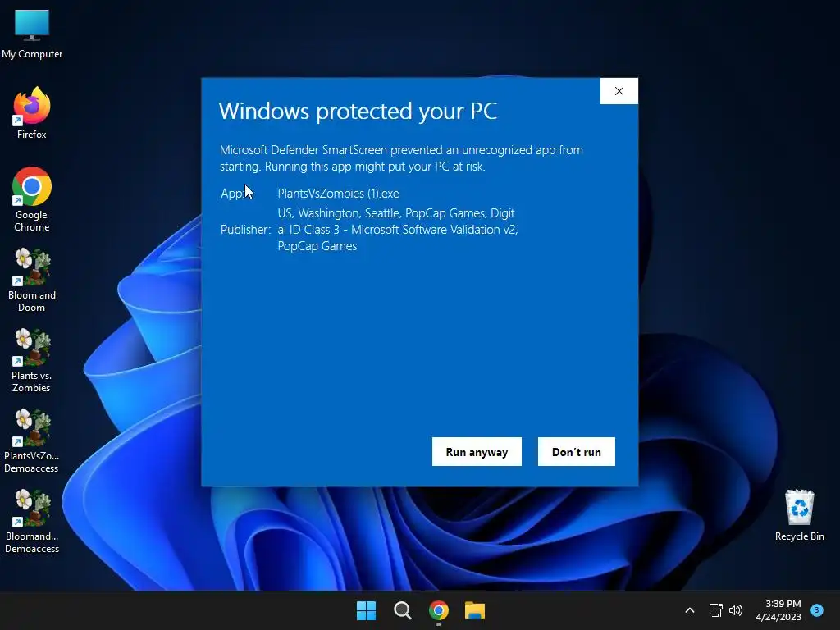Open volume control tray icon
This screenshot has height=630, width=840.
point(736,610)
